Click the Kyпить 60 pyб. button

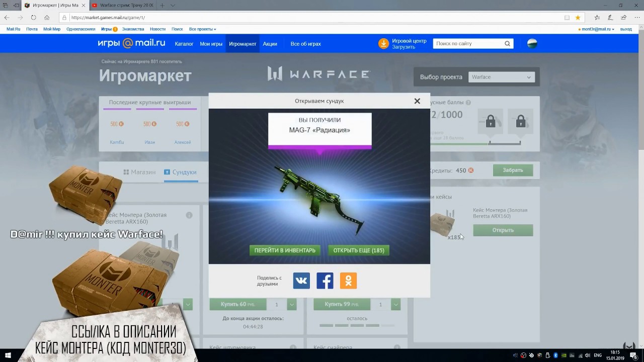tap(238, 304)
